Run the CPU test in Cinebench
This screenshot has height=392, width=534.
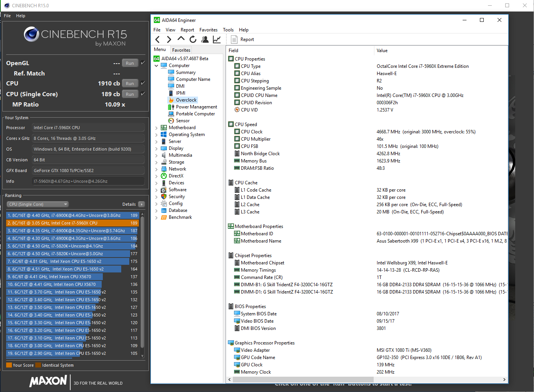(x=130, y=84)
